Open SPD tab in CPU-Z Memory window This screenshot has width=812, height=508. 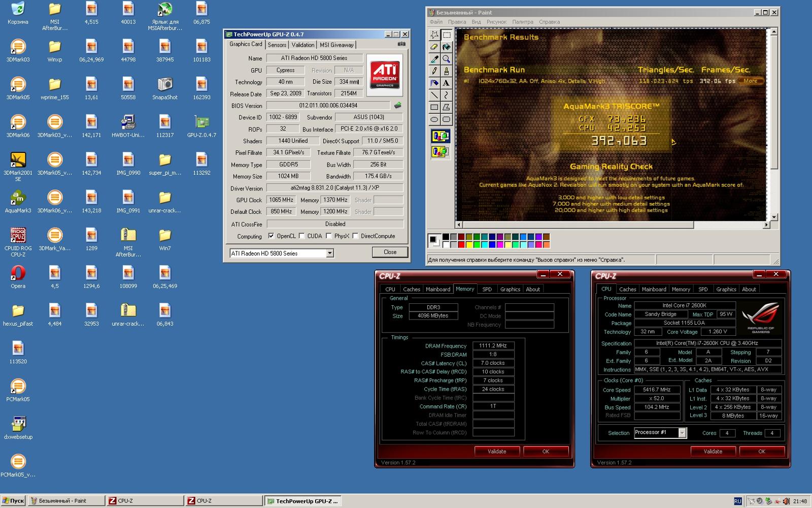[x=487, y=289]
